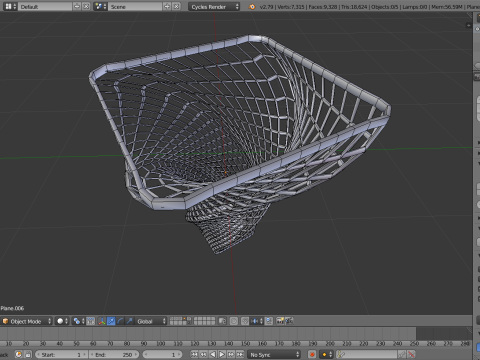Click the Start frame field
The image size is (480, 360).
pyautogui.click(x=61, y=354)
